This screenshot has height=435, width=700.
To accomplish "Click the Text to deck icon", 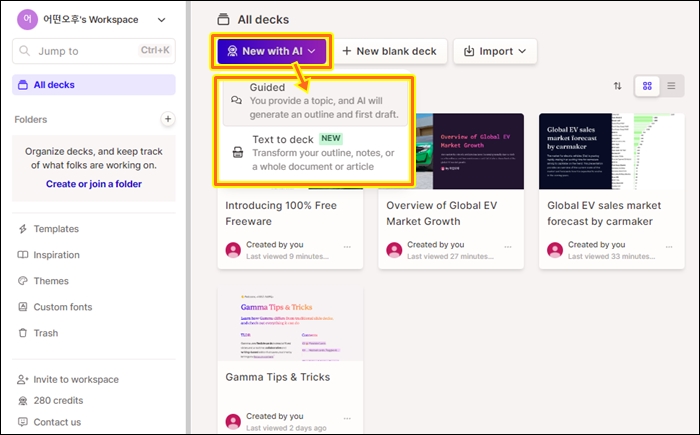I will coord(238,152).
